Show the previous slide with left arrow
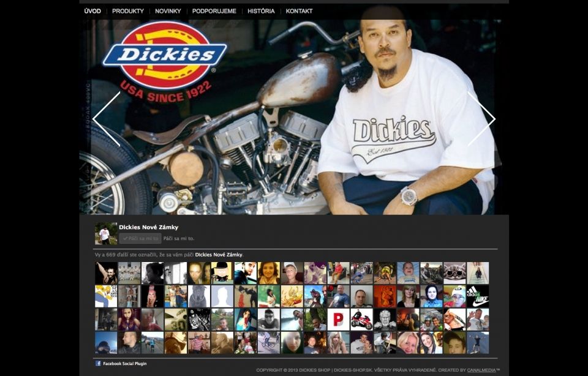The width and height of the screenshot is (588, 376). tap(107, 119)
